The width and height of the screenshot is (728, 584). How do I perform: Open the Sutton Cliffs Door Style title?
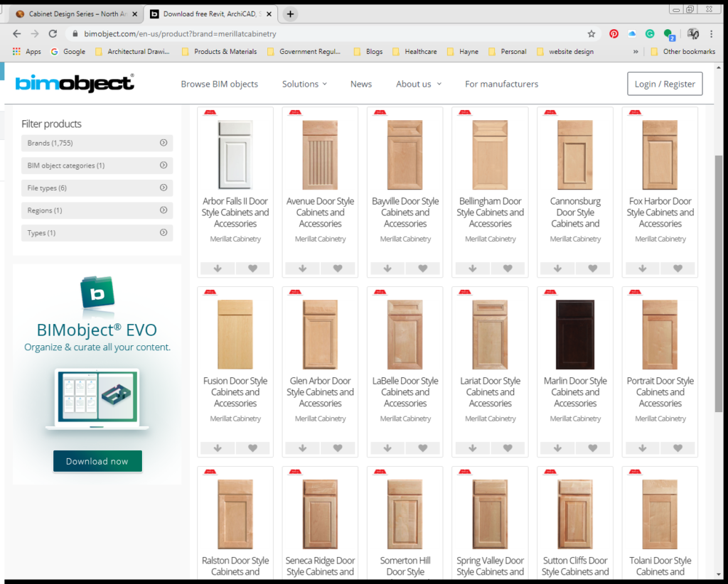[x=574, y=566]
